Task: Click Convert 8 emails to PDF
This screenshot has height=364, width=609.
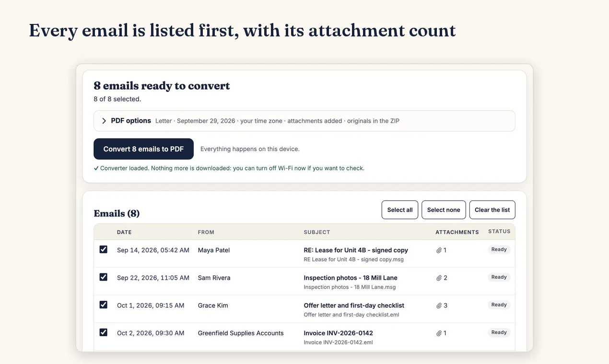Action: pos(143,149)
